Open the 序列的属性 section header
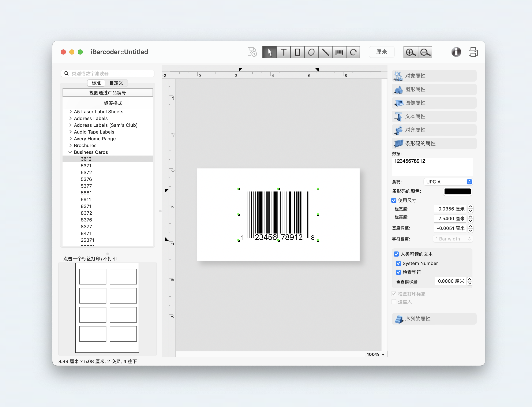Viewport: 532px width, 407px height. [x=434, y=319]
